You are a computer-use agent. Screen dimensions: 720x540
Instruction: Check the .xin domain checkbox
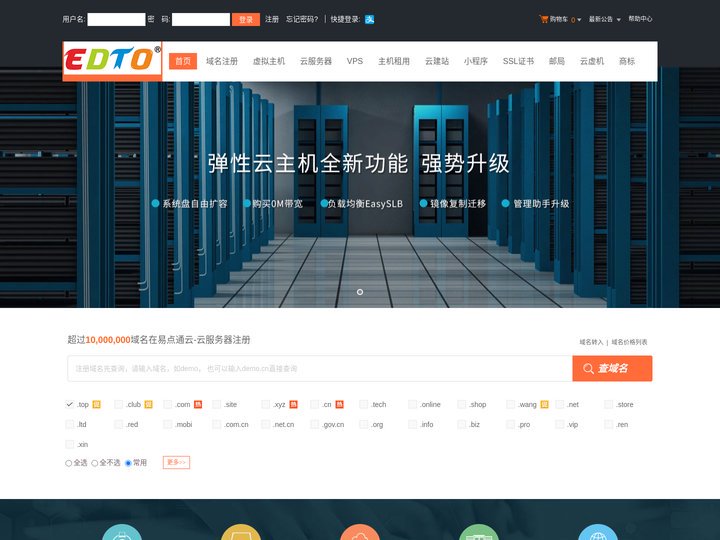coord(69,444)
